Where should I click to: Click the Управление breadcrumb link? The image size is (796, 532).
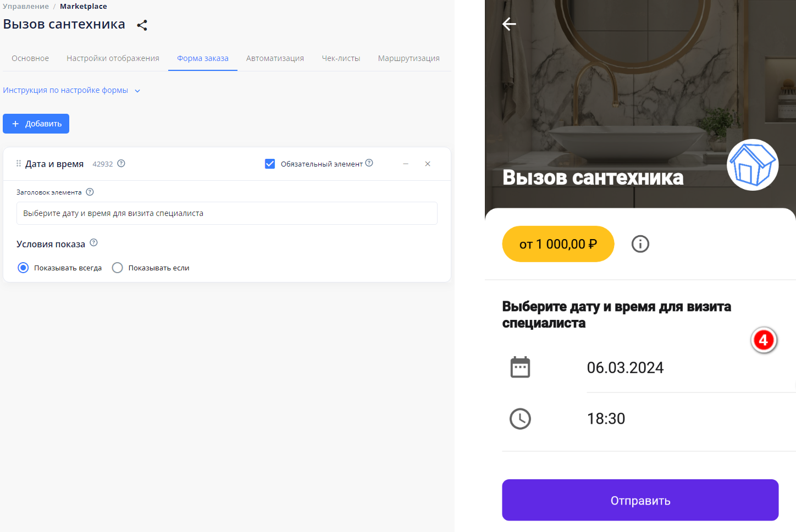(x=26, y=6)
